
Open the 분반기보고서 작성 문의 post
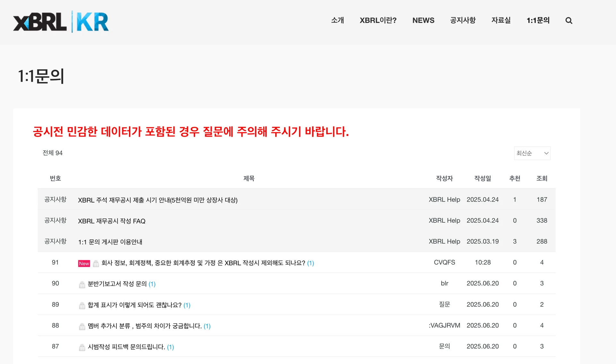117,284
